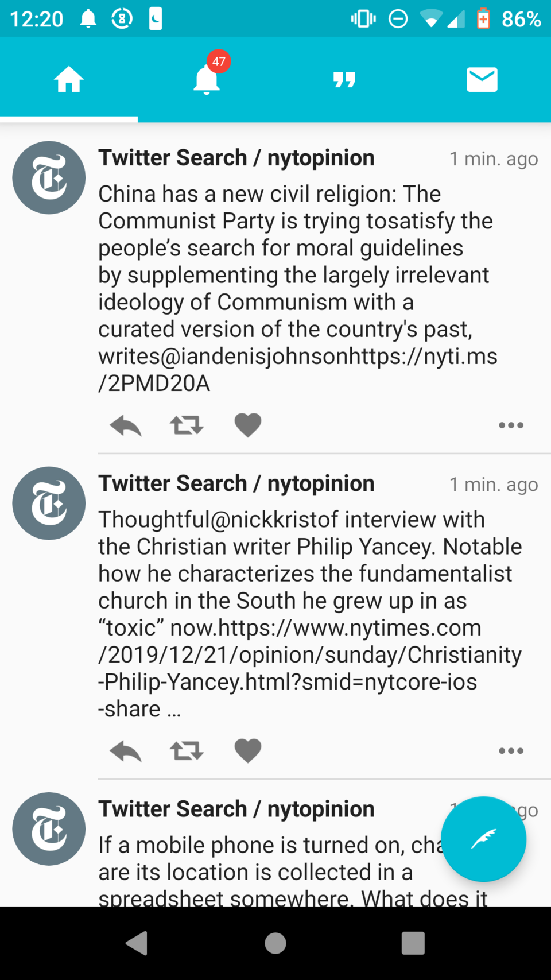
Task: Open direct messages envelope tab
Action: coord(482,79)
